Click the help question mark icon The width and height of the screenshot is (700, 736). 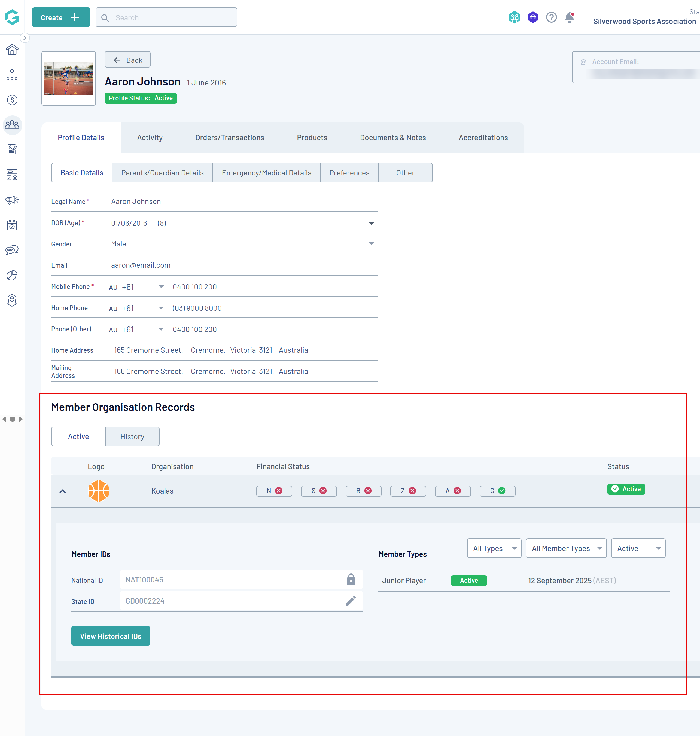[x=551, y=17]
